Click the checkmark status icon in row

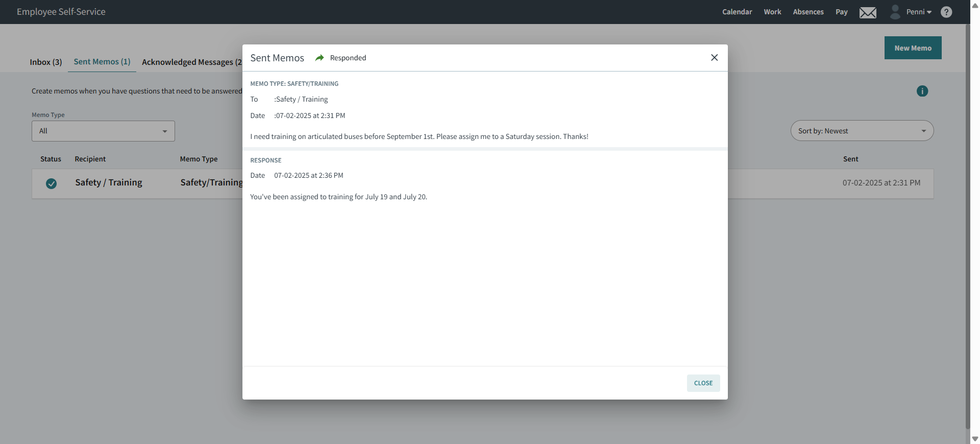[51, 183]
